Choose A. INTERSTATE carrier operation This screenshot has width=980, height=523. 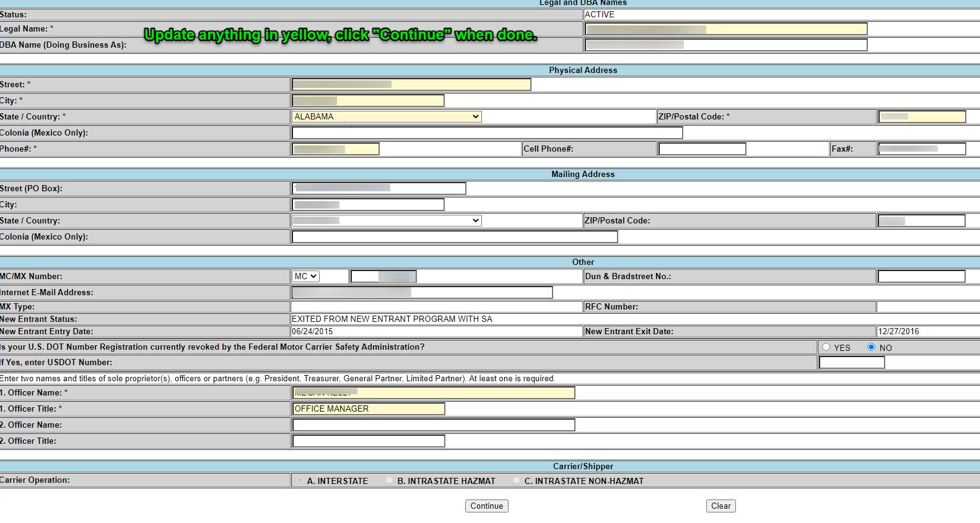[300, 480]
